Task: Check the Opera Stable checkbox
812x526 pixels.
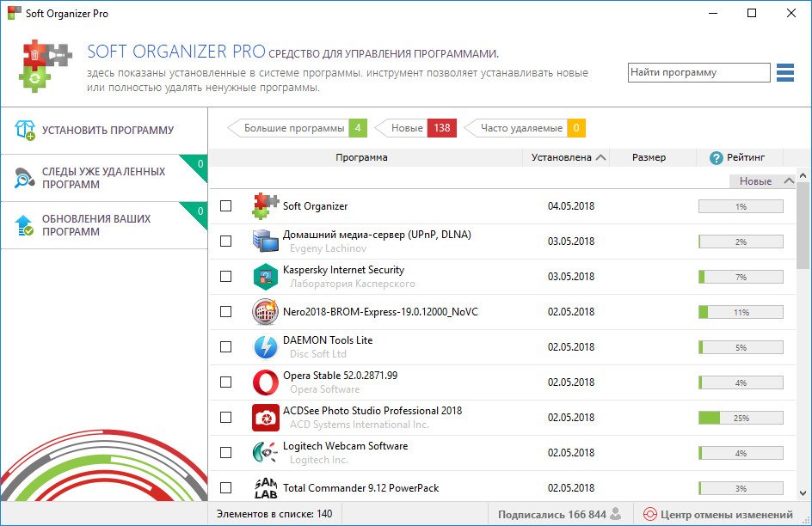Action: (225, 382)
